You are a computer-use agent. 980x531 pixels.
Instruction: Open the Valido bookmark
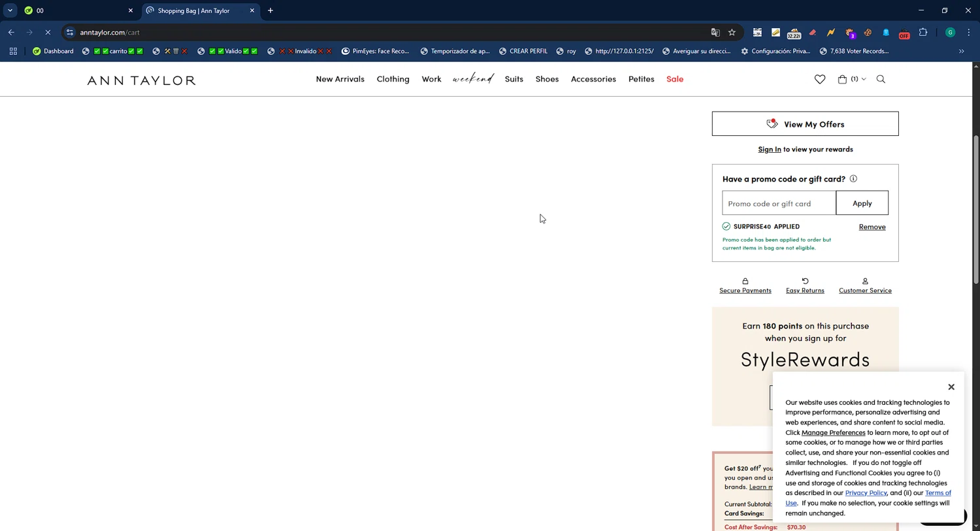tap(228, 51)
